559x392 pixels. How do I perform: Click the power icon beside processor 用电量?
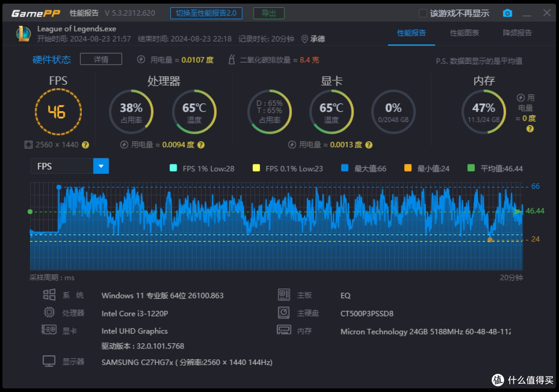point(124,145)
